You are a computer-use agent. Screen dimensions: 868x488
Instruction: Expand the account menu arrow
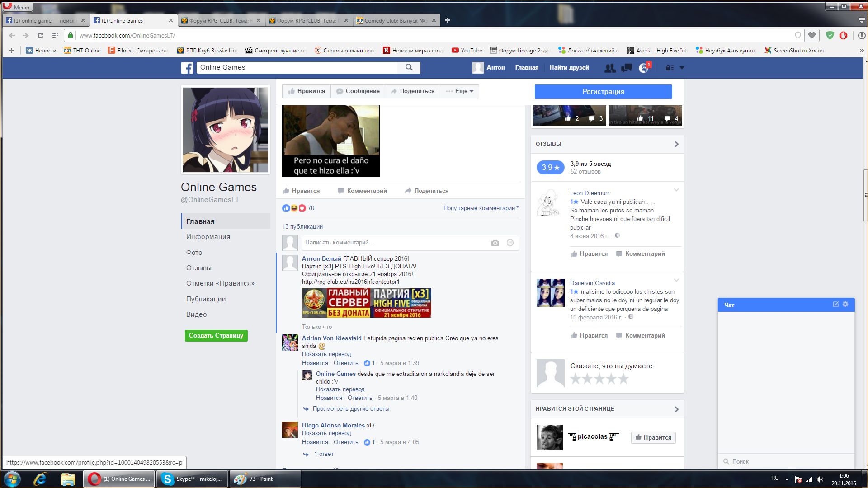[x=682, y=68]
